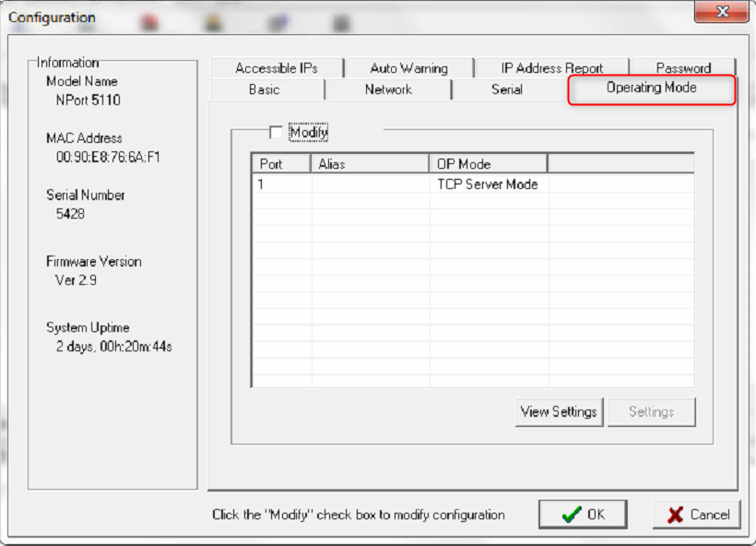Click the grayed-out Settings button
This screenshot has width=756, height=546.
click(x=651, y=412)
